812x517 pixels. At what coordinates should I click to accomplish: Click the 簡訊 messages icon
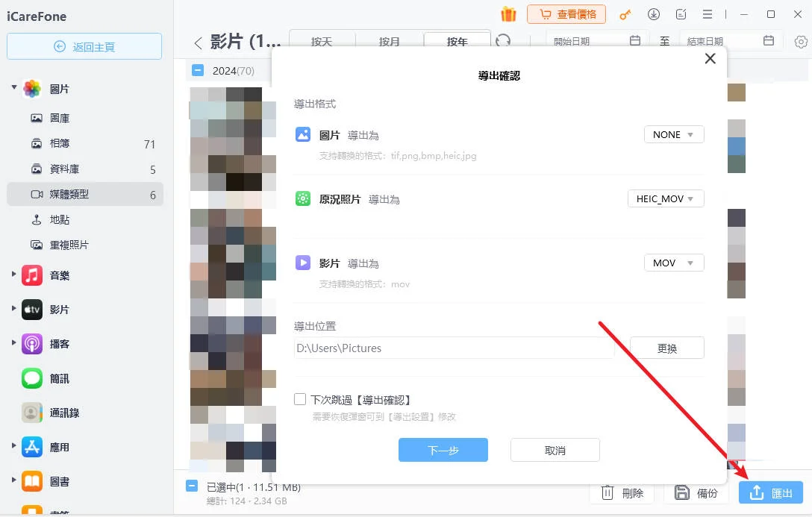32,378
